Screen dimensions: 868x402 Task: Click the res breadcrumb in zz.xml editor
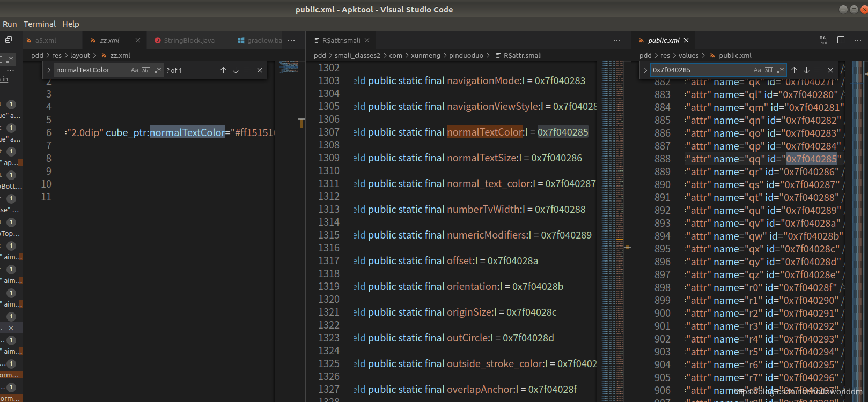tap(57, 55)
